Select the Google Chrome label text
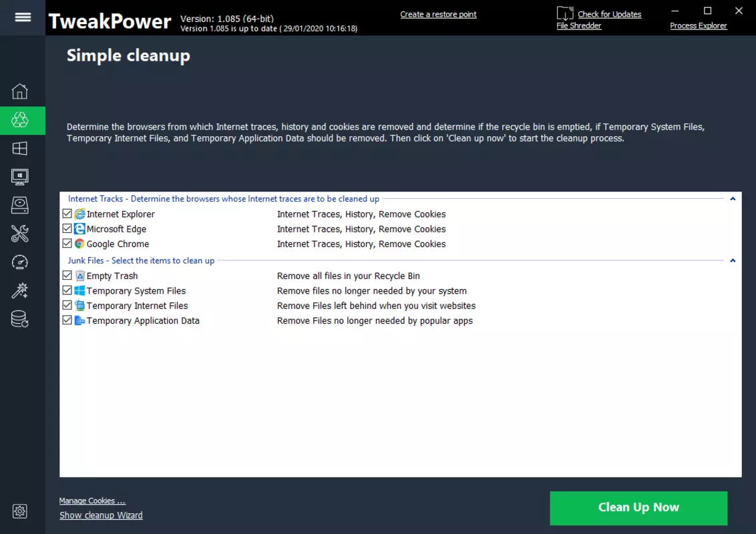Image resolution: width=756 pixels, height=534 pixels. pos(118,244)
